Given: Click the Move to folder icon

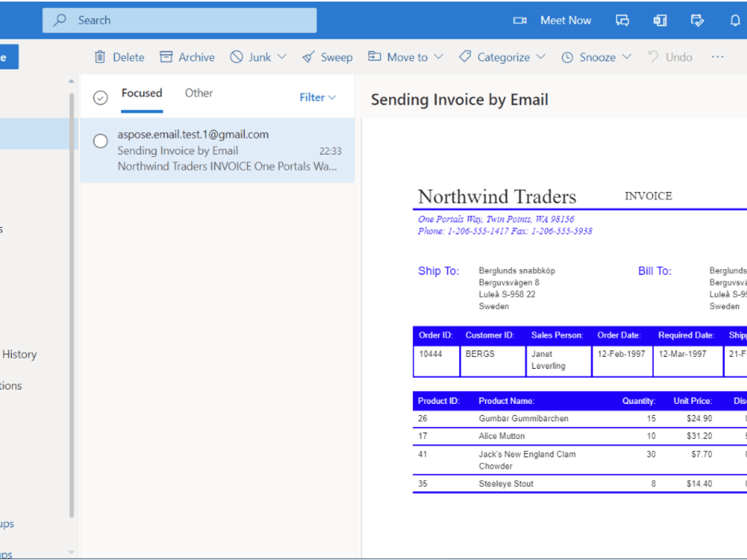Looking at the screenshot, I should point(374,57).
